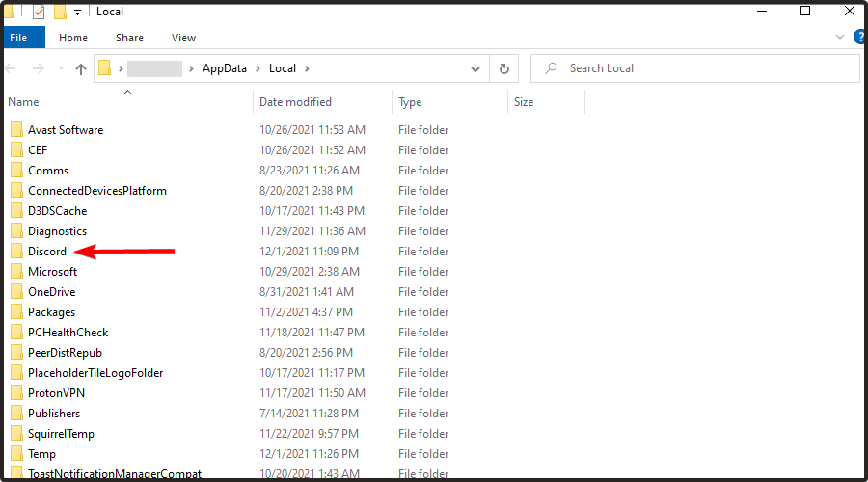
Task: Click the ProtonVPN folder name
Action: pos(57,393)
